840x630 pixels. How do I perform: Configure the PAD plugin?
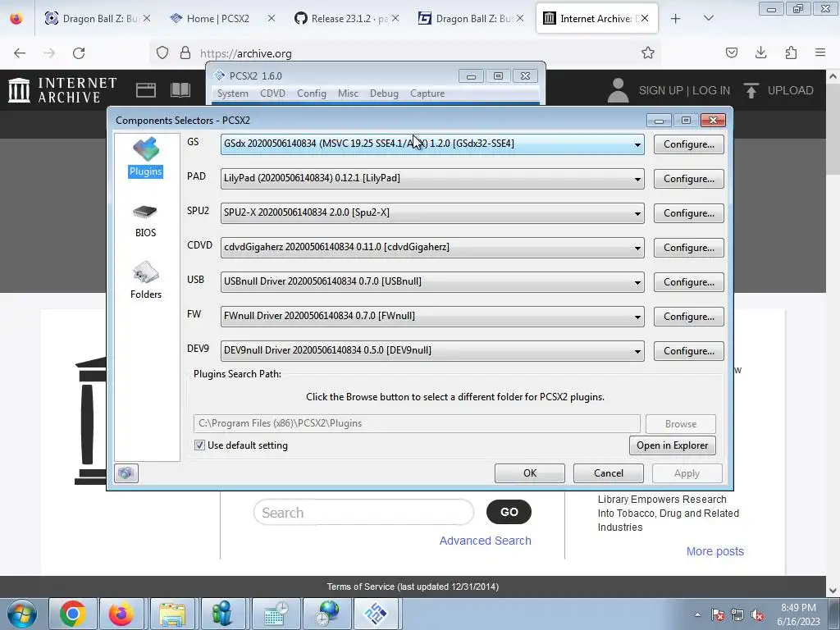[x=689, y=179]
